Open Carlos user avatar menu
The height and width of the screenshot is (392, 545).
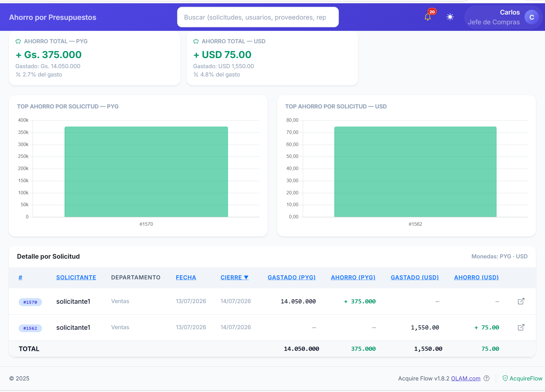click(532, 17)
